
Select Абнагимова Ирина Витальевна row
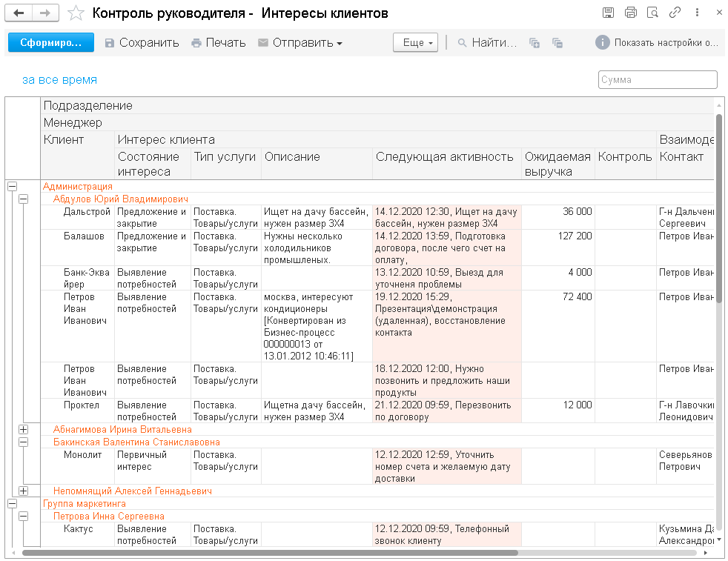377,430
